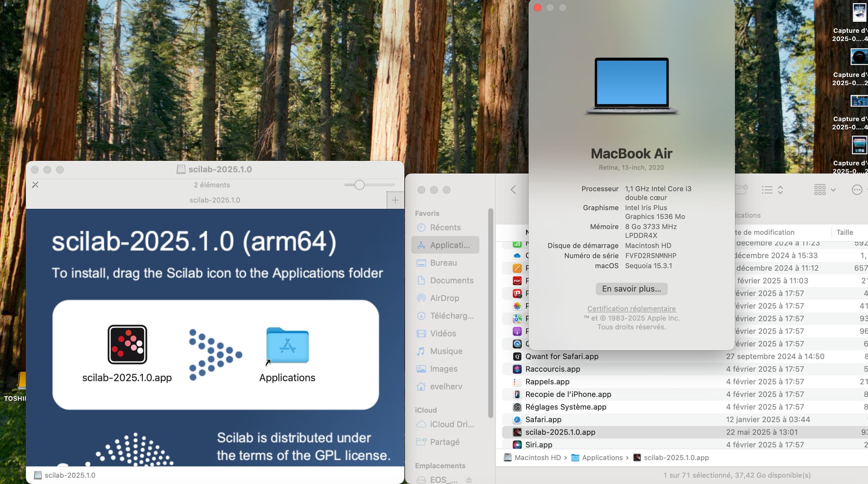Screen dimensions: 868x484
Task: Click the Applications folder shortcut in the Scilab installer
Action: point(288,346)
